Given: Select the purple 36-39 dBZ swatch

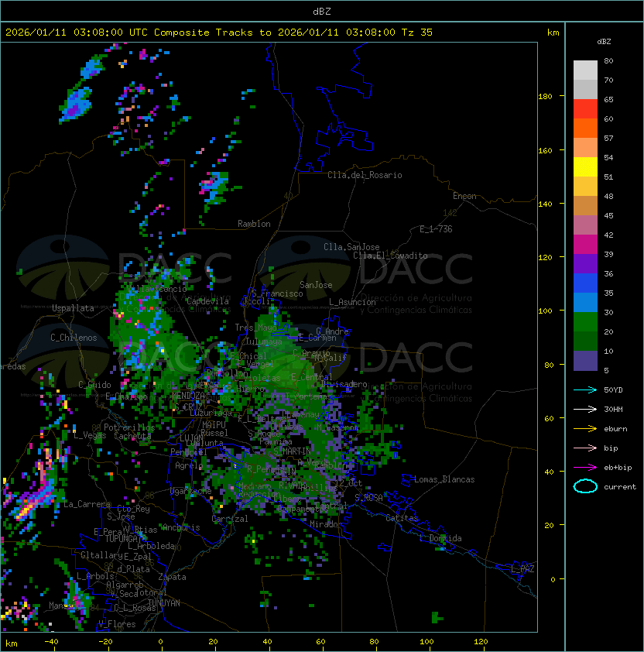Looking at the screenshot, I should click(x=585, y=263).
